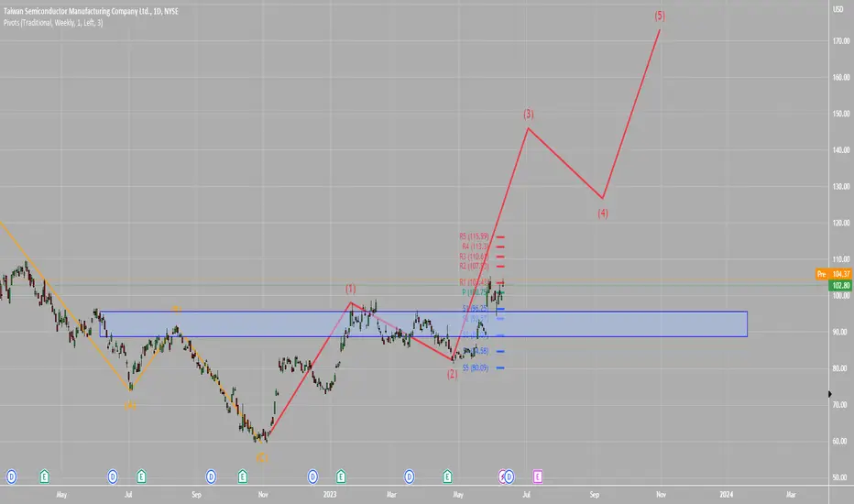Click the red wave label (2)
This screenshot has width=854, height=504.
[452, 374]
